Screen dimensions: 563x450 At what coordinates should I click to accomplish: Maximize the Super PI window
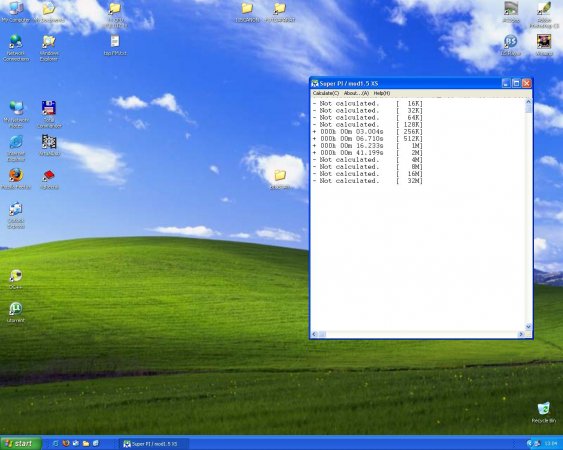point(516,83)
